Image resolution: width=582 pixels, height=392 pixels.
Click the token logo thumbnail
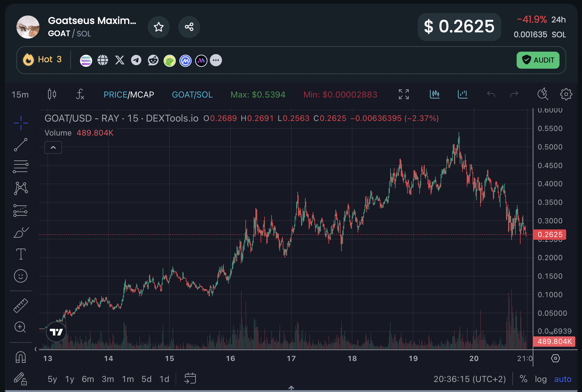[28, 27]
